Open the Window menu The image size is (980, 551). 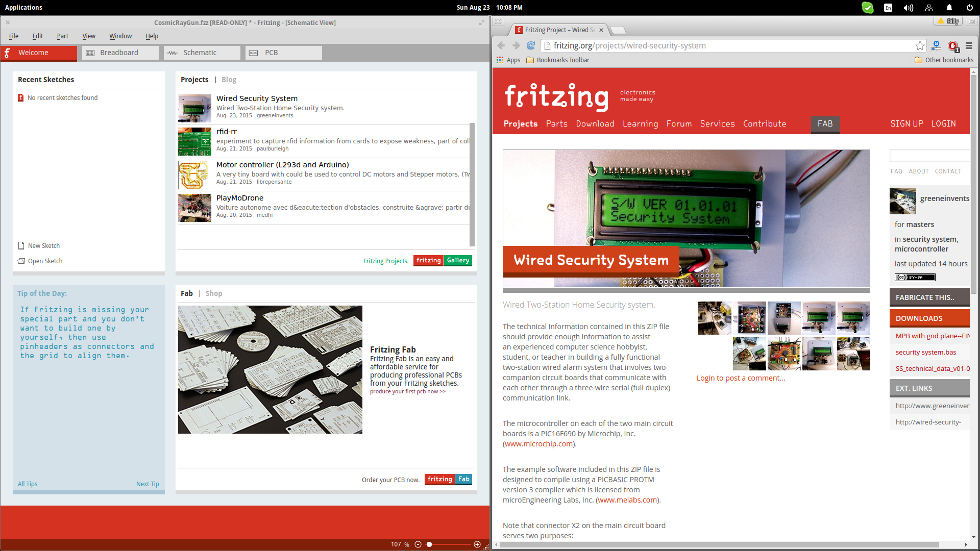point(120,36)
